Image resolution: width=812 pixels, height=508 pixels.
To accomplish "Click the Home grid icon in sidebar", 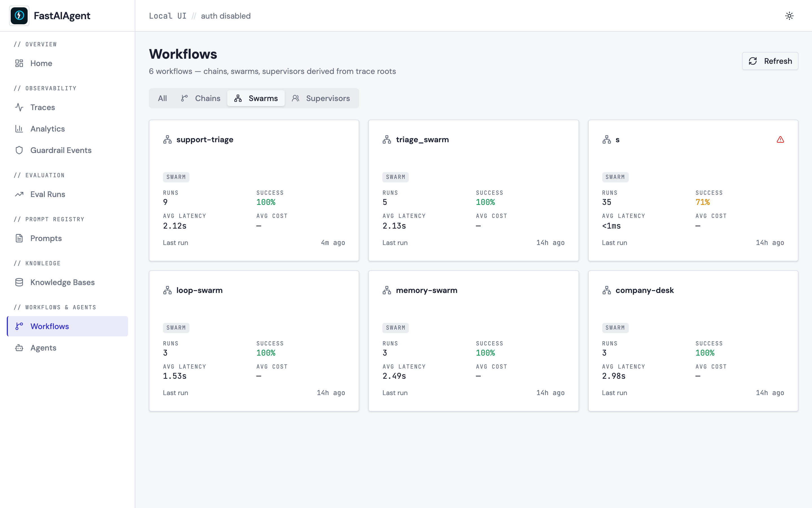I will click(19, 63).
